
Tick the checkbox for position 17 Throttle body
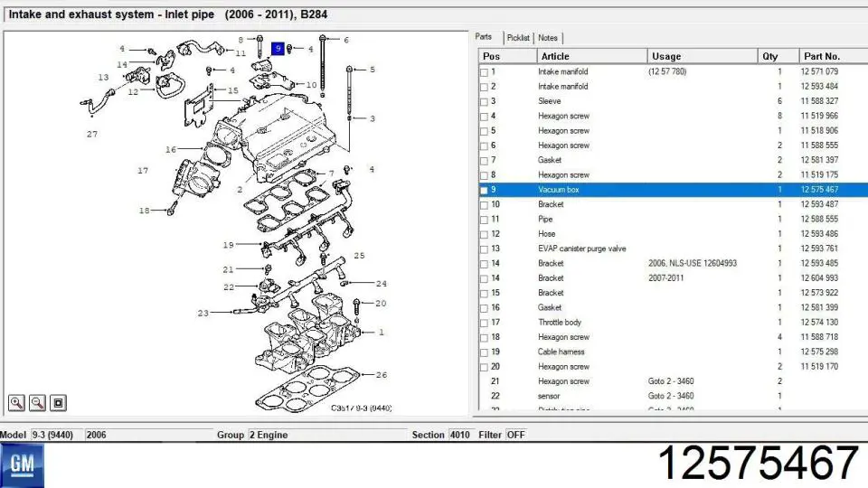(485, 324)
